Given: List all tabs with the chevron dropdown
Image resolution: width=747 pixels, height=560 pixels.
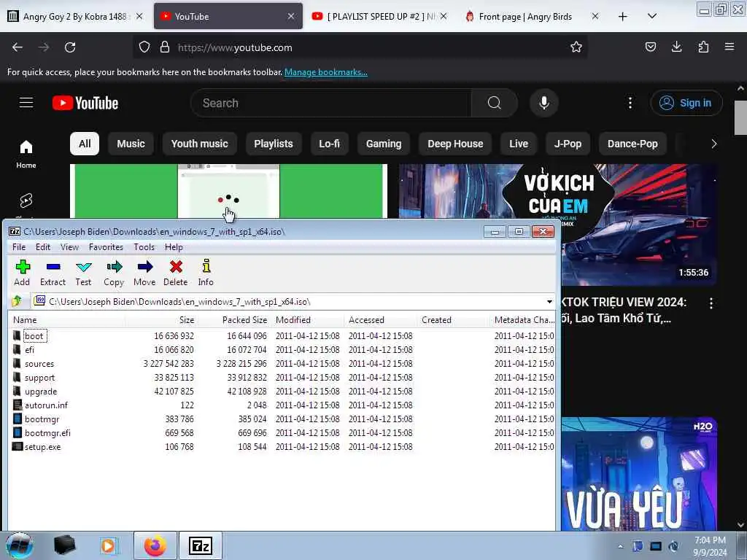Looking at the screenshot, I should tap(652, 16).
